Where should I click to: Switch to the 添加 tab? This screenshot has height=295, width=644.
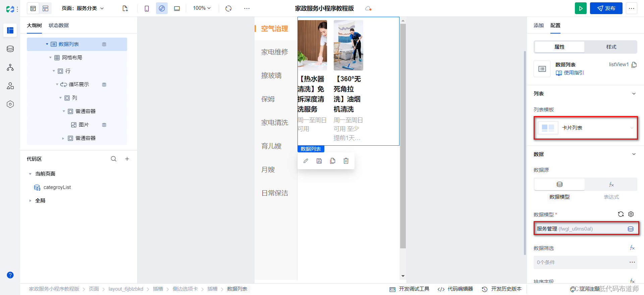click(x=539, y=26)
